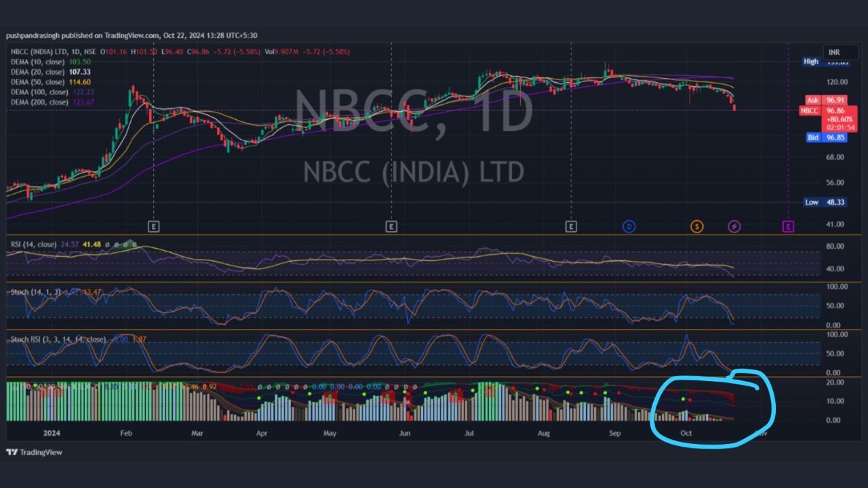Select the RSI (14, close) indicator legend

point(33,244)
